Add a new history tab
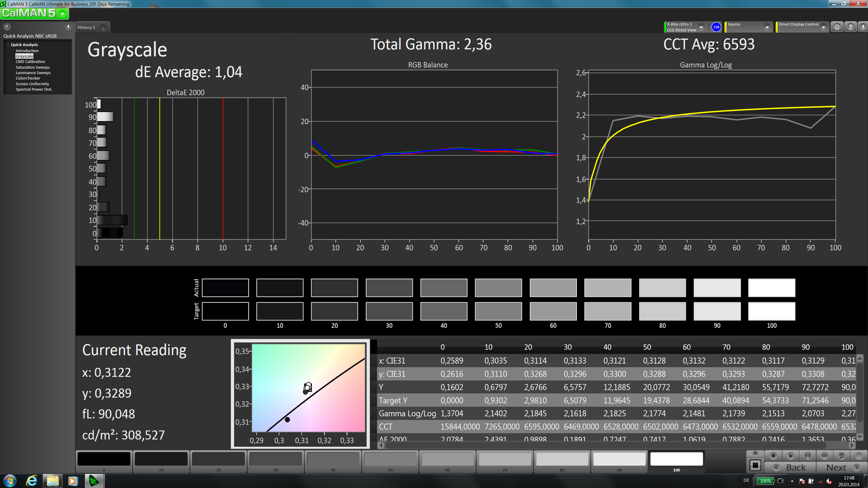Screen dimensions: 868x488 tap(103, 28)
